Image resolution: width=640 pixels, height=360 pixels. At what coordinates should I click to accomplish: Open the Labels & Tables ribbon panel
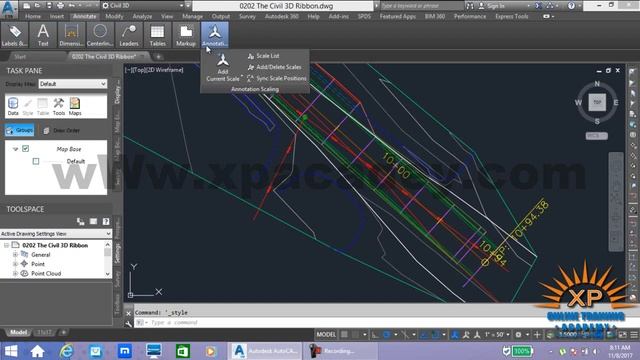tap(14, 35)
